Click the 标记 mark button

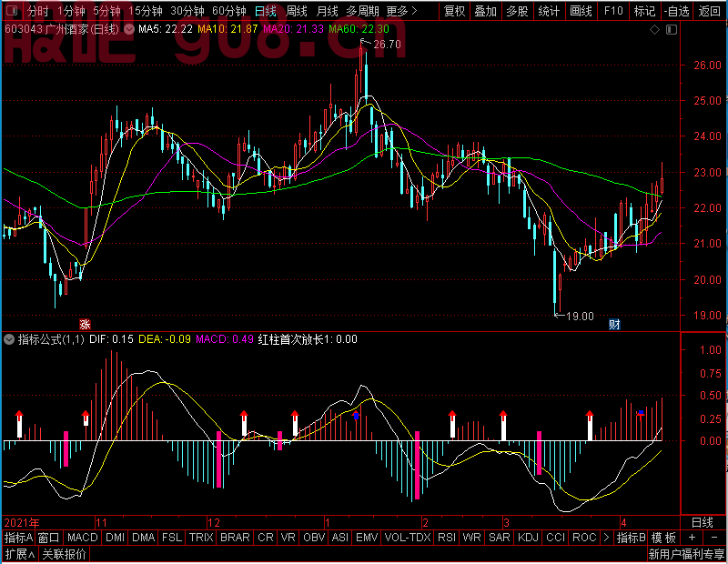click(x=645, y=11)
